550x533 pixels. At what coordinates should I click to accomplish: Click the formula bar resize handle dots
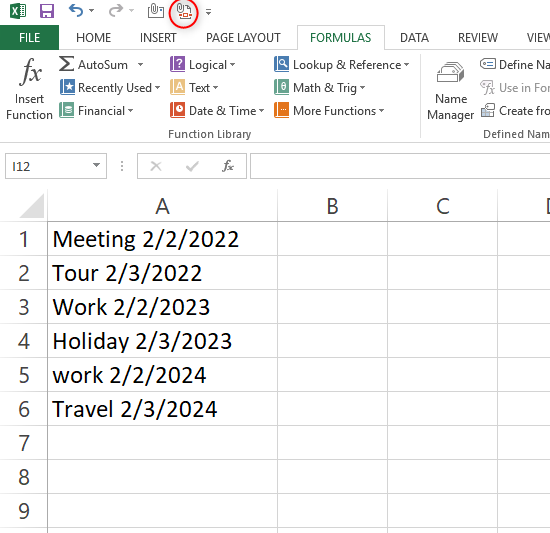[x=122, y=166]
